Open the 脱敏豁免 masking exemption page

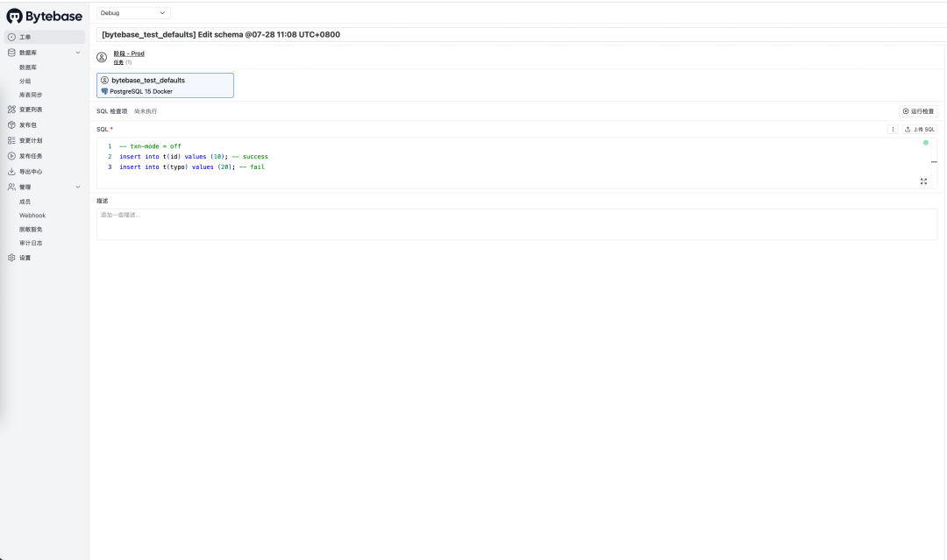coord(31,230)
